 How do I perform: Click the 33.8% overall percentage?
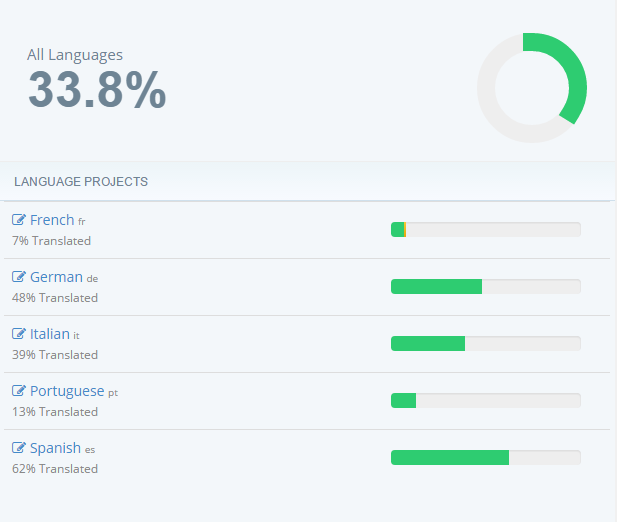click(x=97, y=90)
